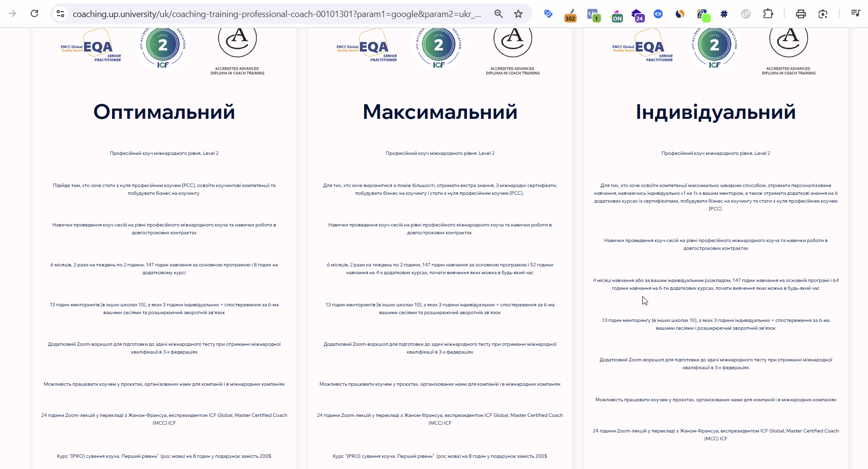Click the paragraph starting 'Підійде тим, хто хоче'
This screenshot has width=868, height=469.
(164, 189)
